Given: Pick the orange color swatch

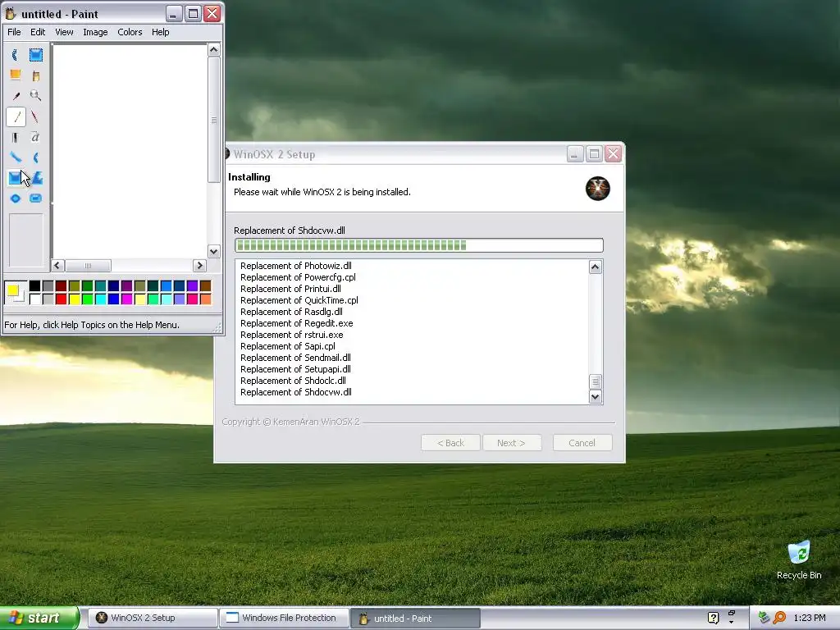Looking at the screenshot, I should [x=205, y=299].
